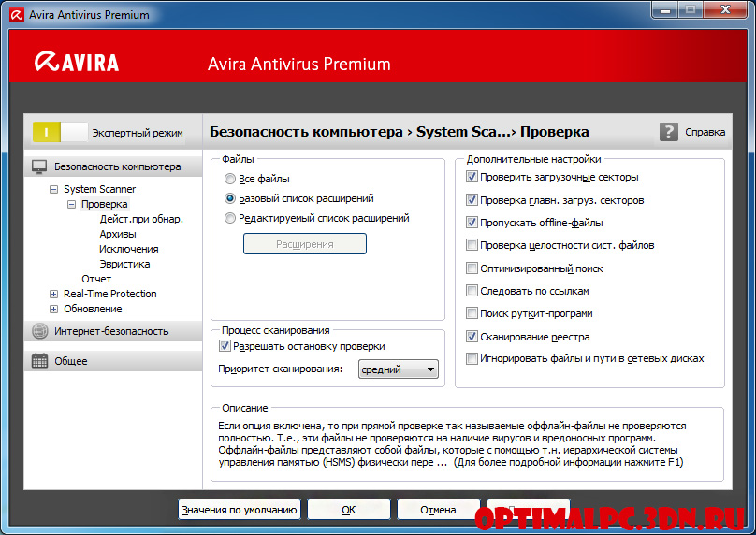Click the Расширения button
Viewport: 756px width, 535px height.
(x=305, y=244)
